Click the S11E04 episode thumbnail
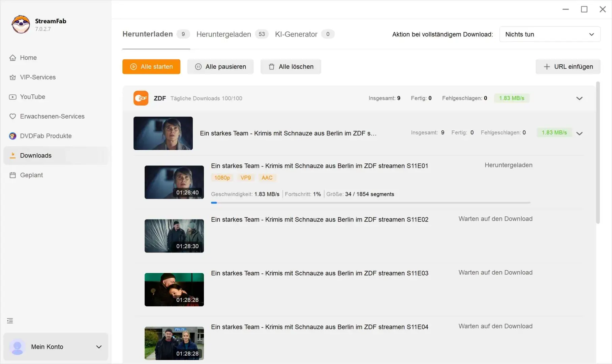Image resolution: width=612 pixels, height=364 pixels. point(174,343)
